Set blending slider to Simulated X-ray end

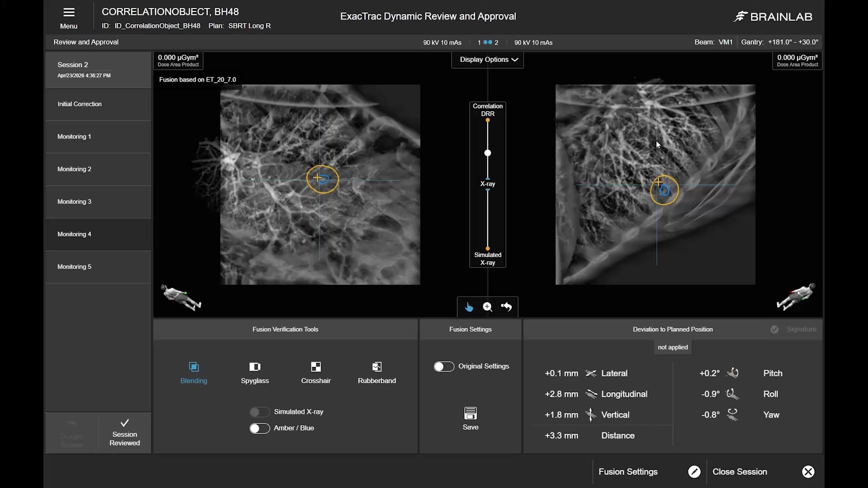[x=488, y=249]
